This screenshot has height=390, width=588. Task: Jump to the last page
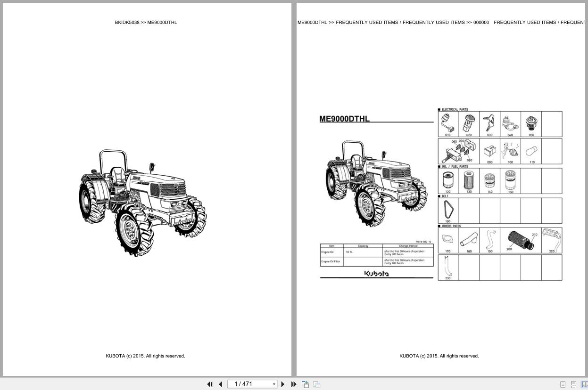[294, 384]
